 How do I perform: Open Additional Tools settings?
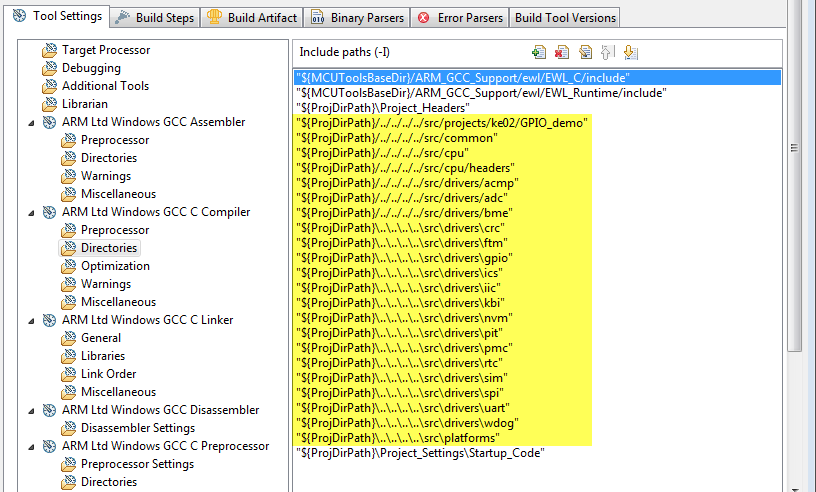[x=105, y=86]
